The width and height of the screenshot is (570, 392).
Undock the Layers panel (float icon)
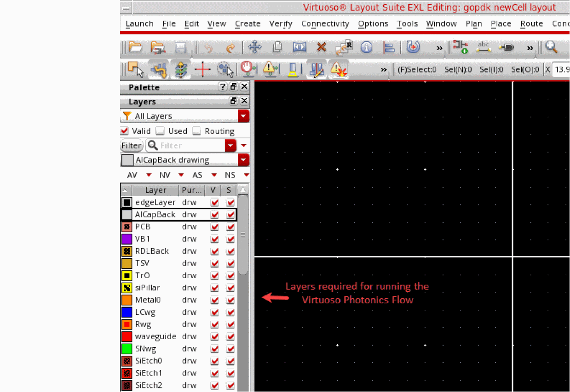[234, 101]
